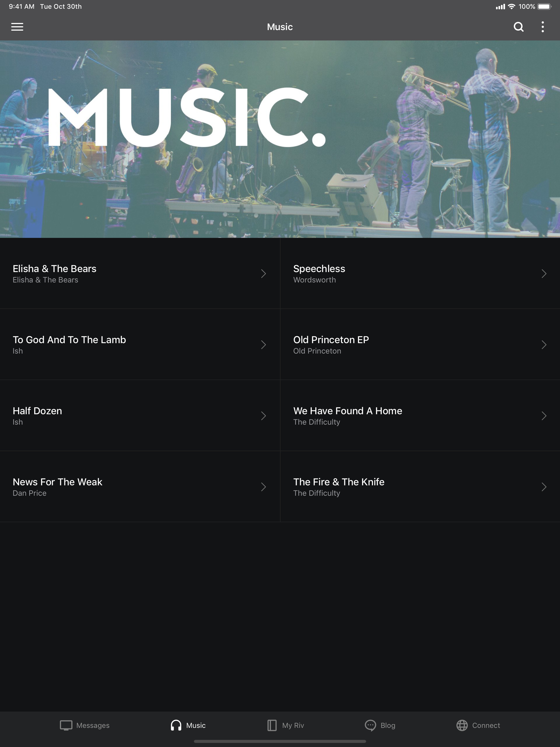Tap the My Riv book icon
Image resolution: width=560 pixels, height=747 pixels.
[x=272, y=725]
